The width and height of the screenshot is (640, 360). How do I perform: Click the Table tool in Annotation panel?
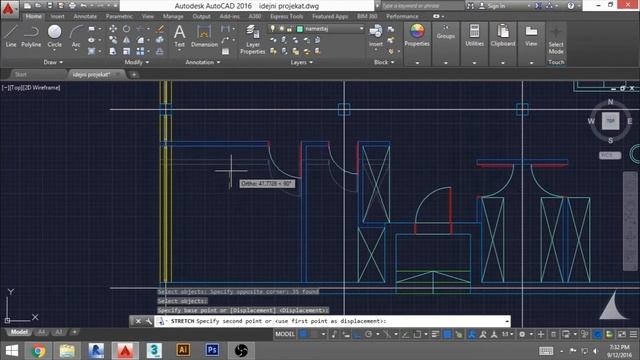click(x=225, y=51)
